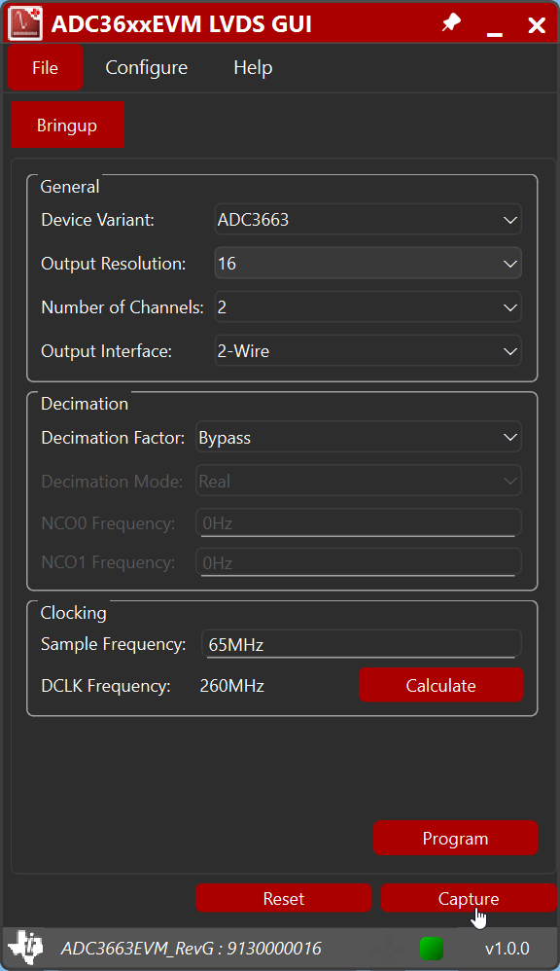The image size is (560, 971).
Task: Start a Capture
Action: point(469,897)
